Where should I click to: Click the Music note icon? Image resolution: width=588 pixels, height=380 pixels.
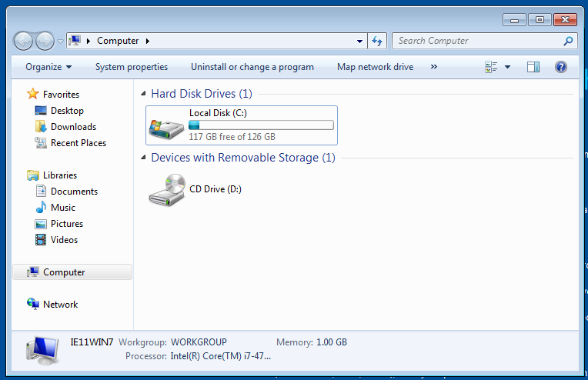click(x=41, y=207)
